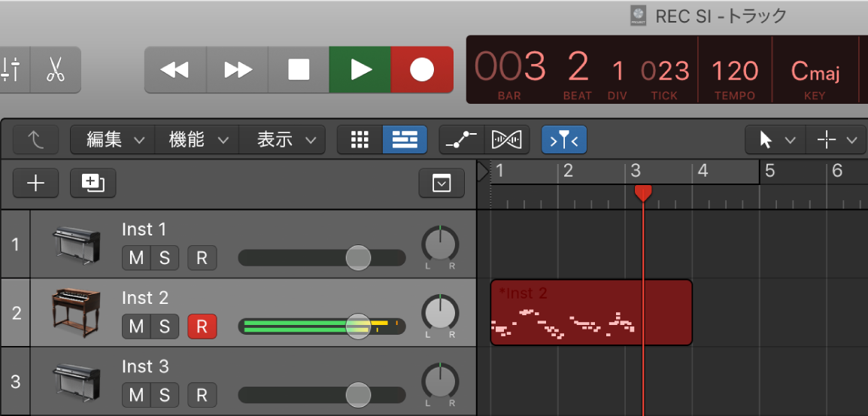
Task: Open the 表示 menu
Action: (282, 140)
